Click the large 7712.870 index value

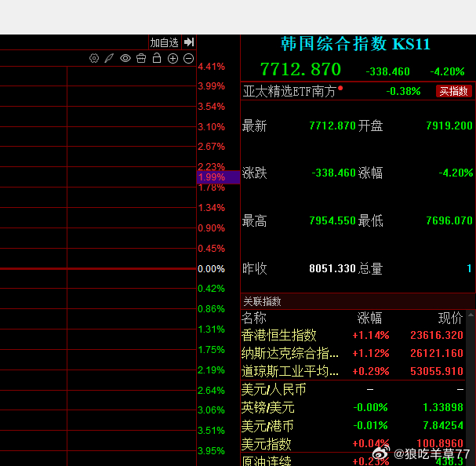[300, 69]
